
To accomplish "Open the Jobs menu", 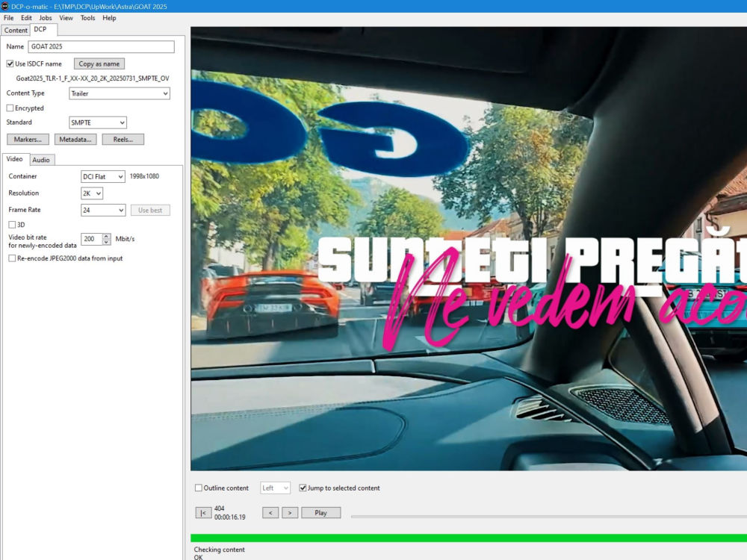I will (46, 18).
